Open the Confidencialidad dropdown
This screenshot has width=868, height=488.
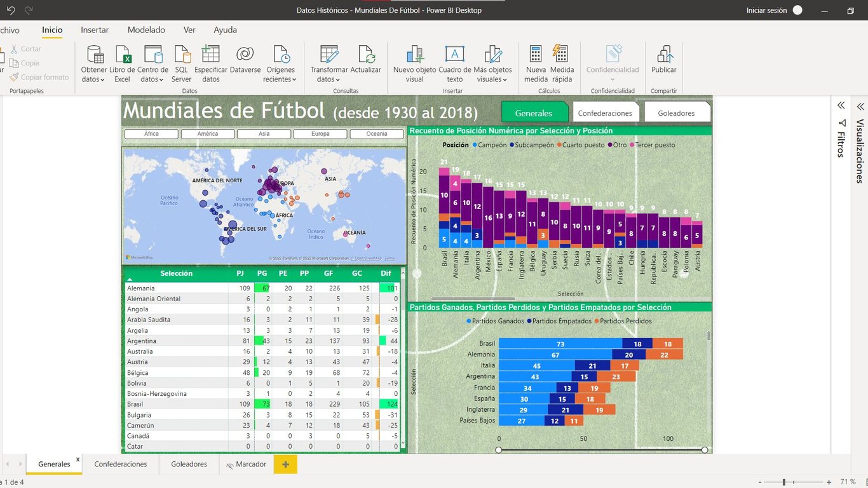(613, 80)
